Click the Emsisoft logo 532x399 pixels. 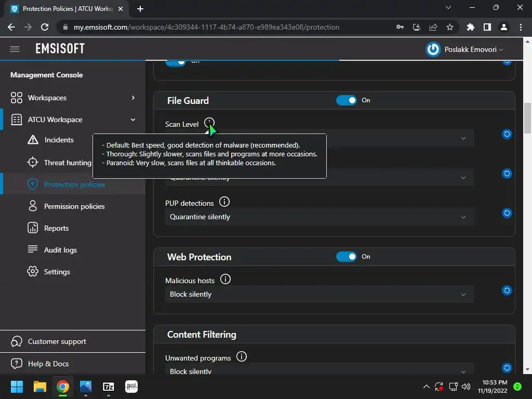(x=60, y=49)
